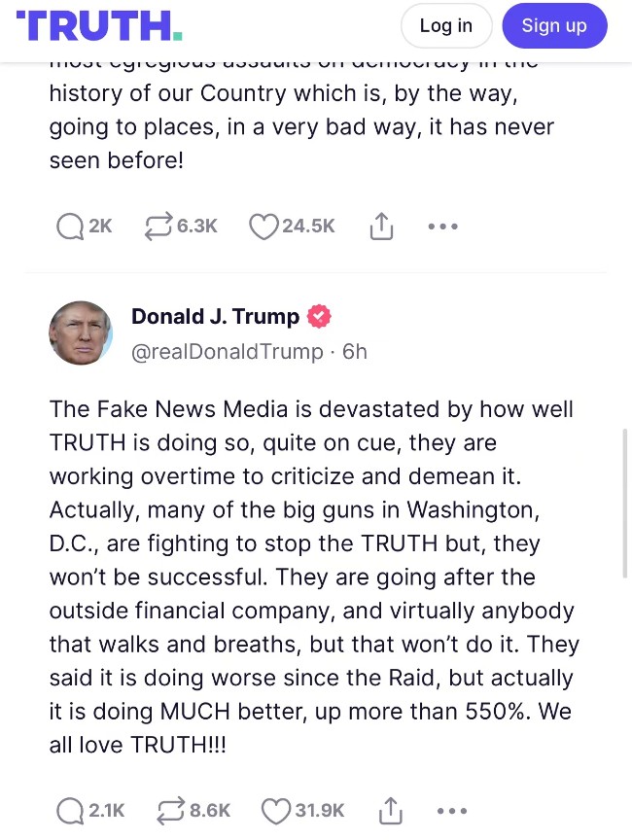Open the @realDonaldTrump handle link
632x840 pixels.
click(227, 351)
